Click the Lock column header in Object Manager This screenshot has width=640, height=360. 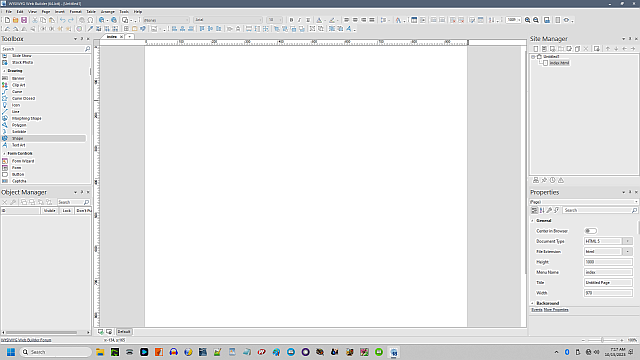click(67, 211)
